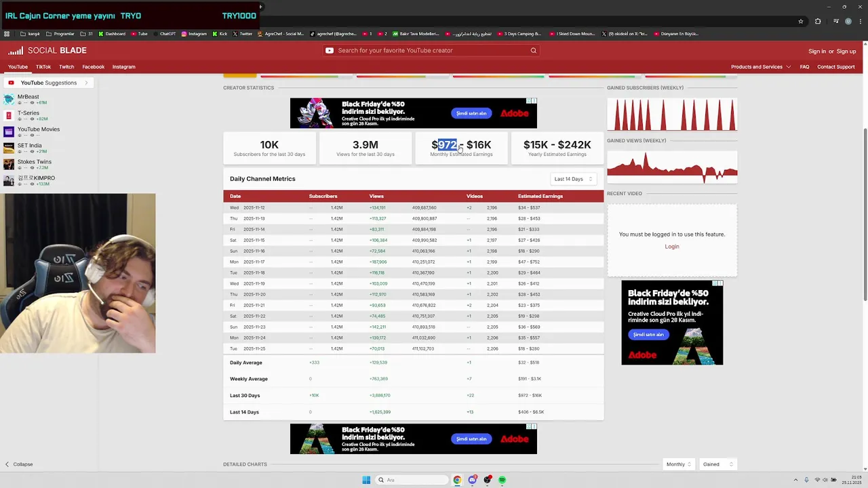The image size is (868, 488).
Task: Open the Monthly chart interval dropdown
Action: (x=679, y=464)
